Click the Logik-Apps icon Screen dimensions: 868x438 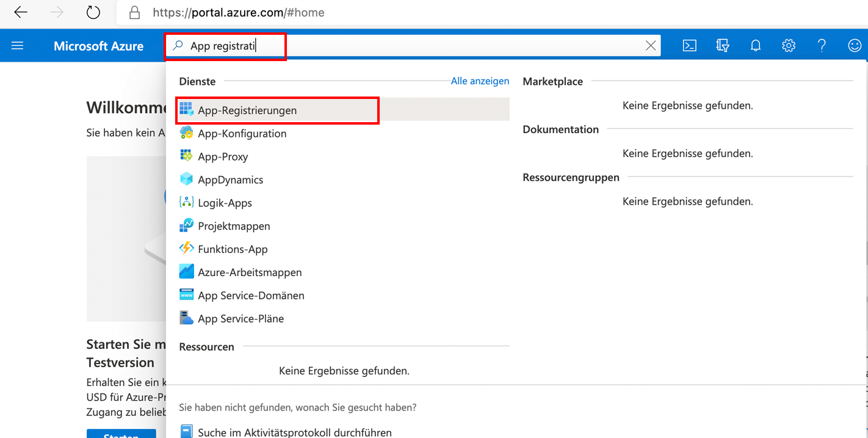[186, 203]
